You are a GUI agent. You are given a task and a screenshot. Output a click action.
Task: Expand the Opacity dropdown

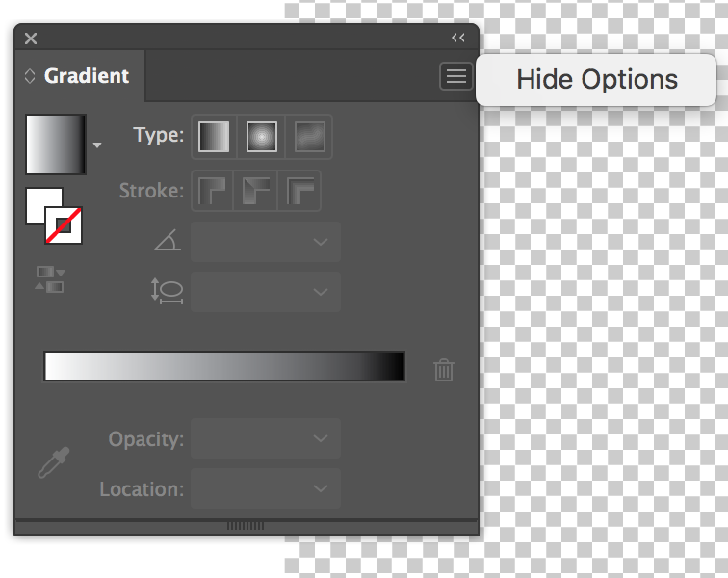tap(266, 439)
